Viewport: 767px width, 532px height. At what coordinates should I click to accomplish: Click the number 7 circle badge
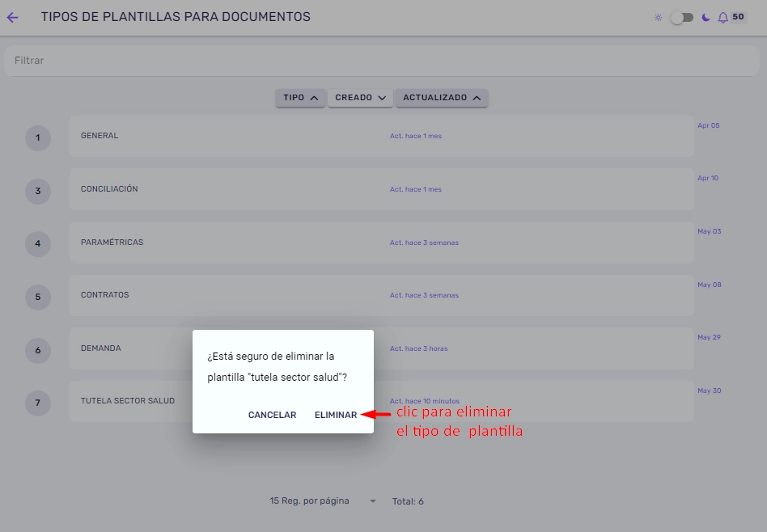38,403
